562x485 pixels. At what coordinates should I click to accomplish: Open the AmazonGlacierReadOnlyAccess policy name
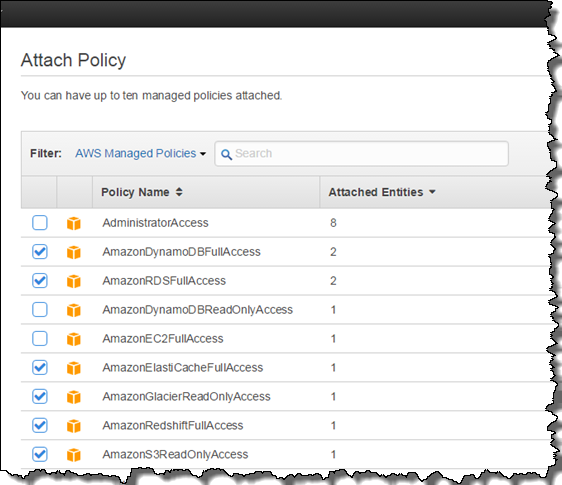click(186, 396)
